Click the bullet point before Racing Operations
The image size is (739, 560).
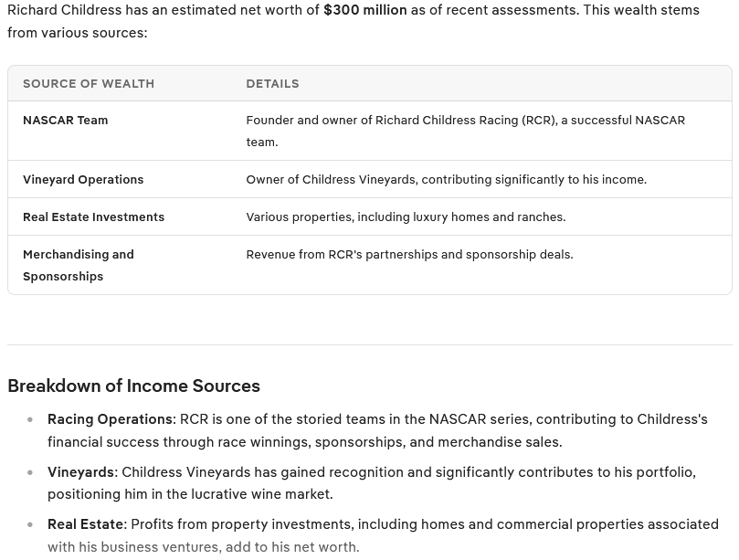coord(30,420)
